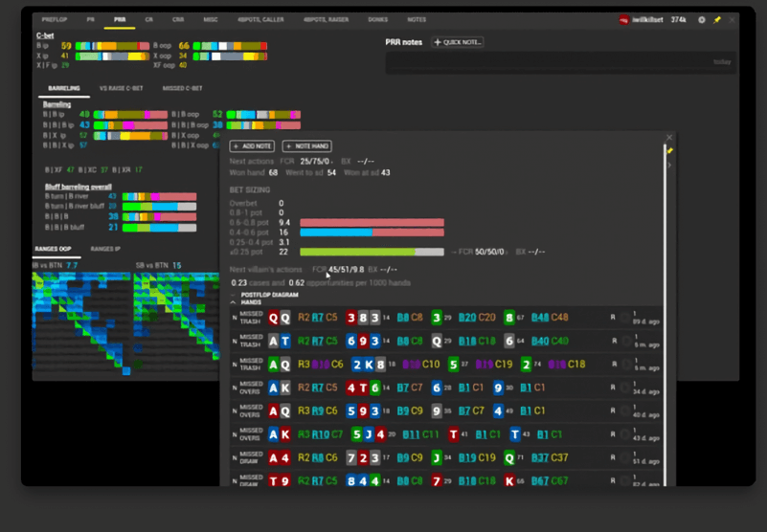Open the 4BPOTS, RAISER tab

tap(326, 19)
